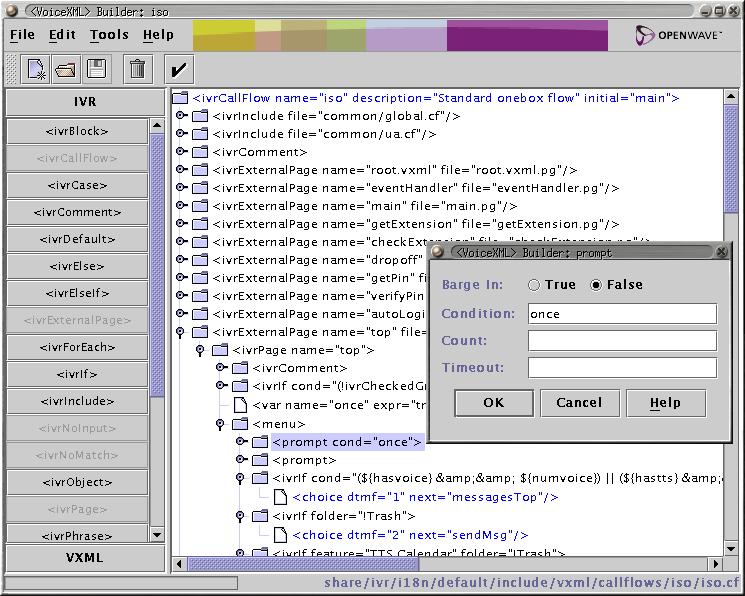Switch to the IVR palette tab

[85, 102]
